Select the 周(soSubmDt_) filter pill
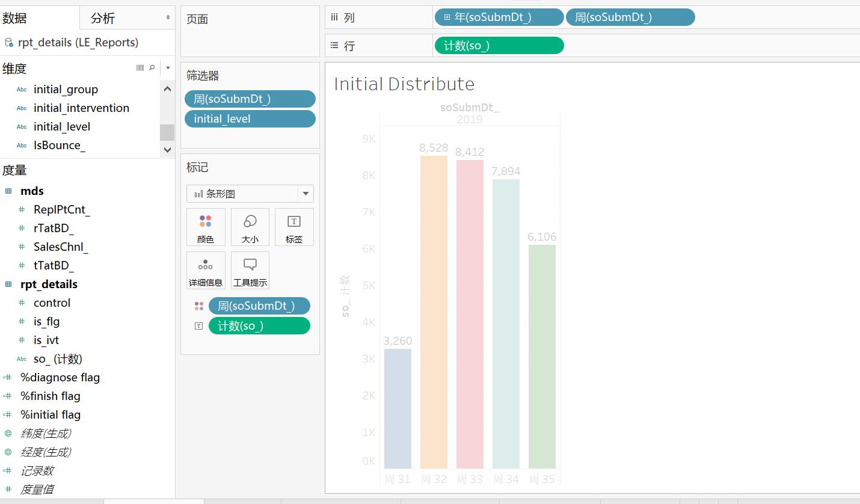 [x=250, y=99]
